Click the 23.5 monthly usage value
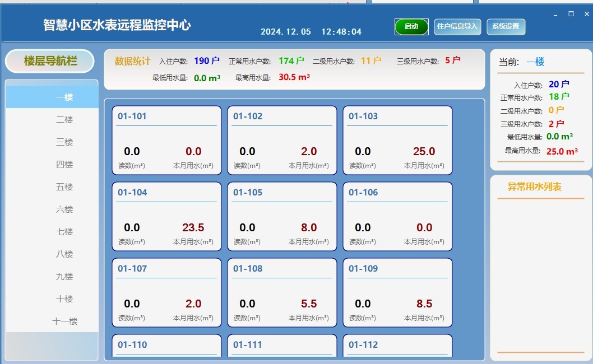593x364 pixels. (193, 227)
